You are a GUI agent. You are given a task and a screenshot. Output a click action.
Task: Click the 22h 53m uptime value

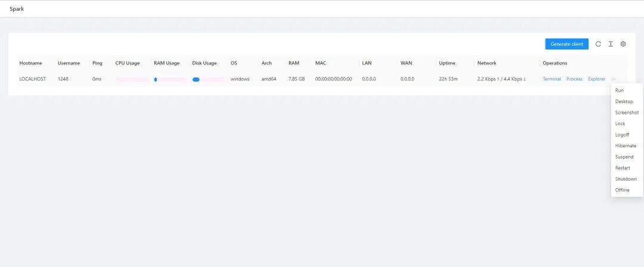click(x=447, y=79)
